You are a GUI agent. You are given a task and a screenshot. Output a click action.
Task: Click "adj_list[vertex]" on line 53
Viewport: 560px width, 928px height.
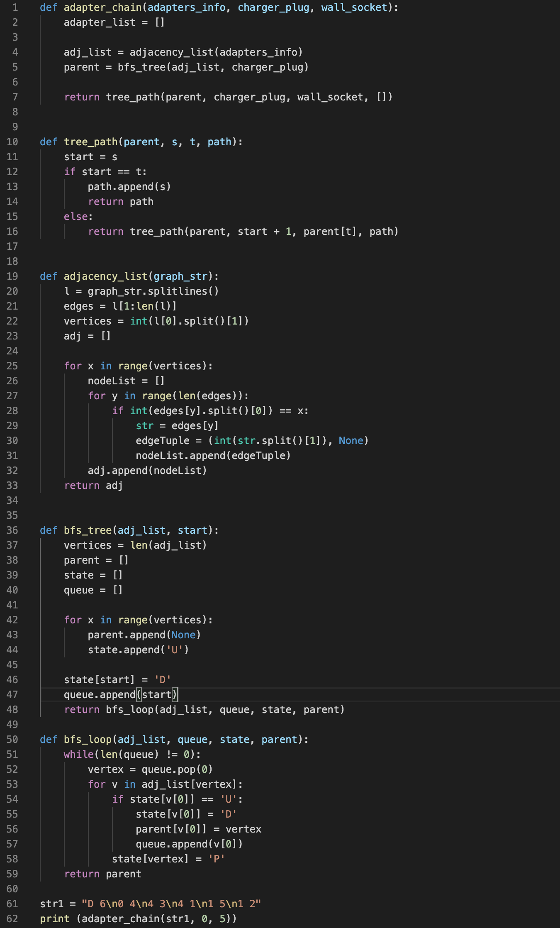pyautogui.click(x=190, y=784)
